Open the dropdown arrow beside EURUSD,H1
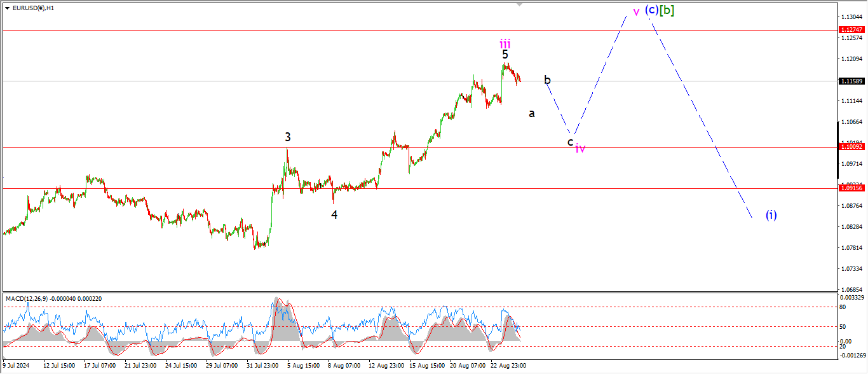Screen dimensions: 868x374 7,8
